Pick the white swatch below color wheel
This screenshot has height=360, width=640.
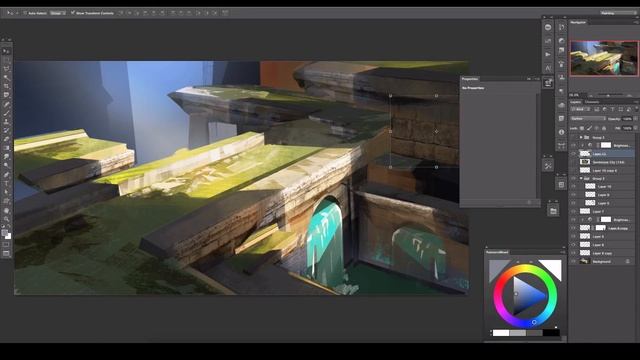[501, 333]
